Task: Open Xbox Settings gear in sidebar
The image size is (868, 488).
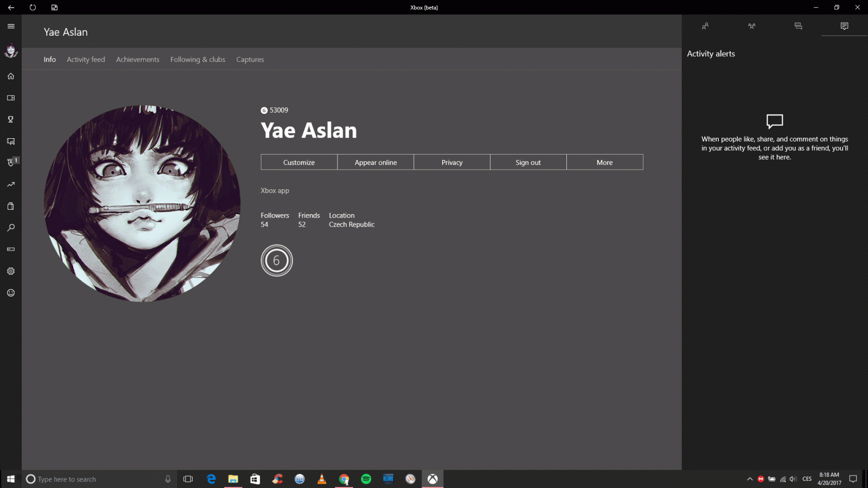Action: click(10, 271)
